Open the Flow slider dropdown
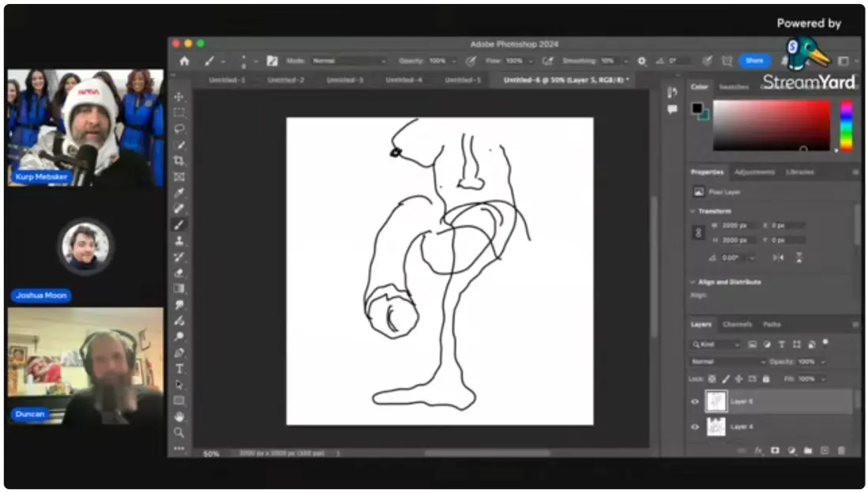The height and width of the screenshot is (493, 868). pos(530,61)
